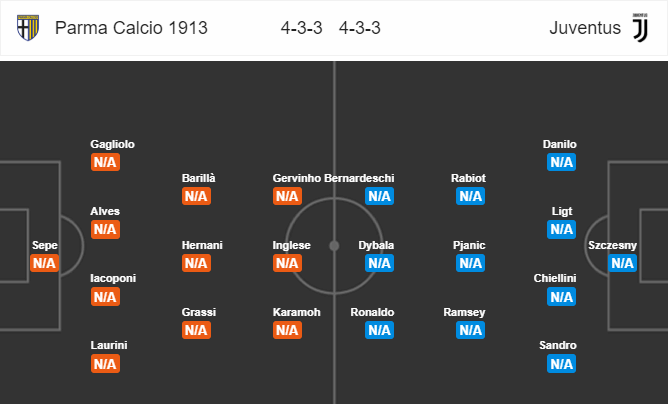Click Laurini's rating badge
Screen dimensions: 668x404
pyautogui.click(x=105, y=364)
